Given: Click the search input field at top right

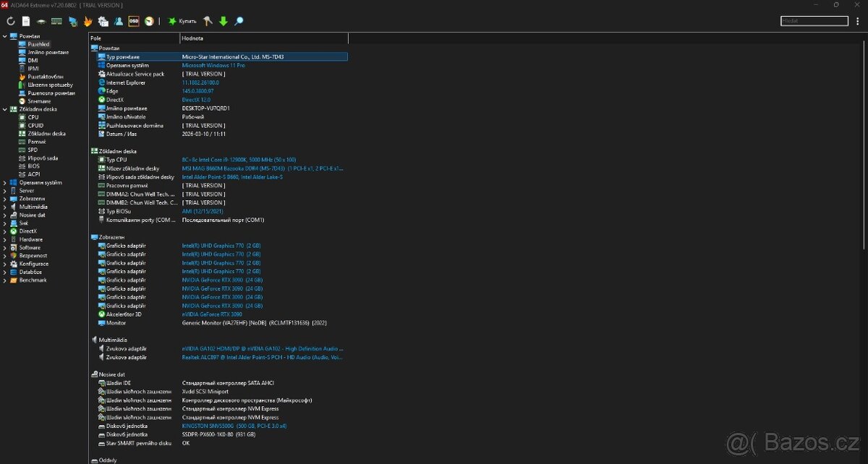Looking at the screenshot, I should click(814, 22).
